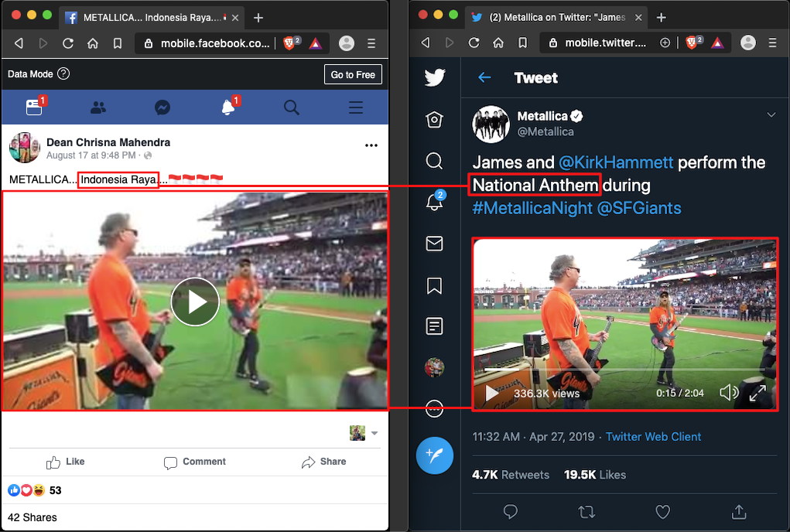Open Facebook search icon
Viewport: 790px width, 532px height.
[x=292, y=107]
